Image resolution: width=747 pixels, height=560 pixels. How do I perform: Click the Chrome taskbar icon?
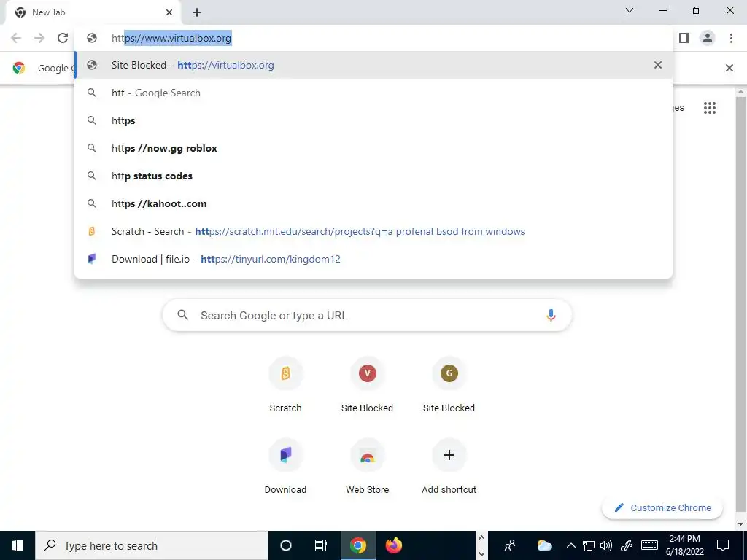point(357,545)
